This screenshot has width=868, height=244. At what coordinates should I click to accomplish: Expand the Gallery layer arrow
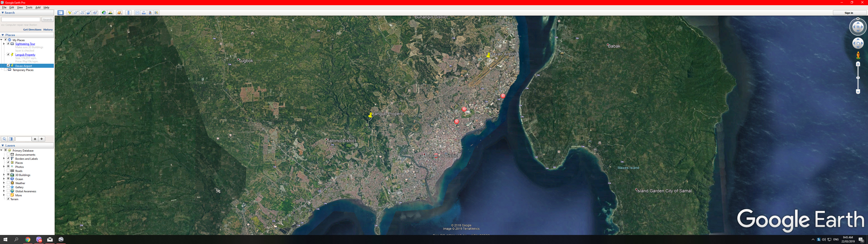pos(4,187)
